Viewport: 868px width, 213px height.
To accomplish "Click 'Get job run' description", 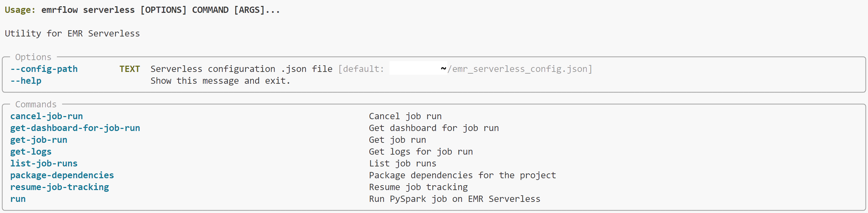I will click(x=397, y=140).
